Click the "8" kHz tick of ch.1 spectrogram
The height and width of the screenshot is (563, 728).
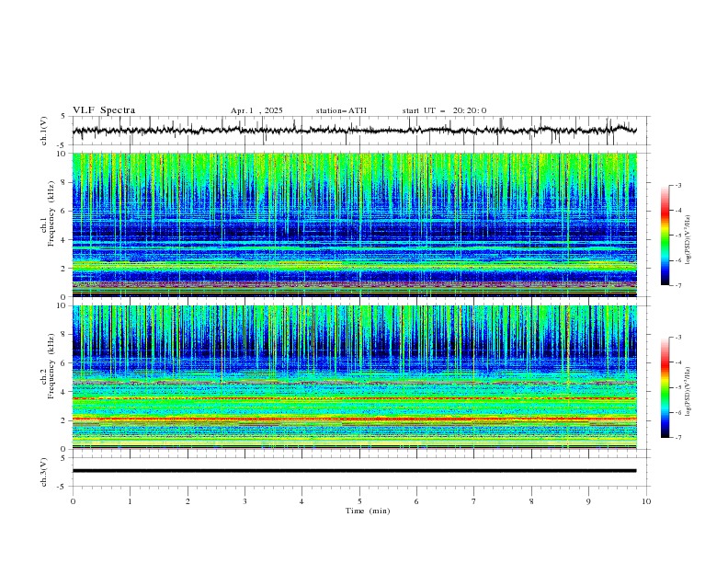pyautogui.click(x=65, y=182)
